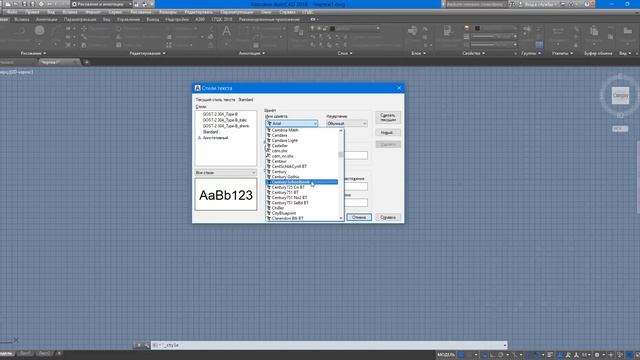Switch to the Управление ribbon tab

point(128,19)
